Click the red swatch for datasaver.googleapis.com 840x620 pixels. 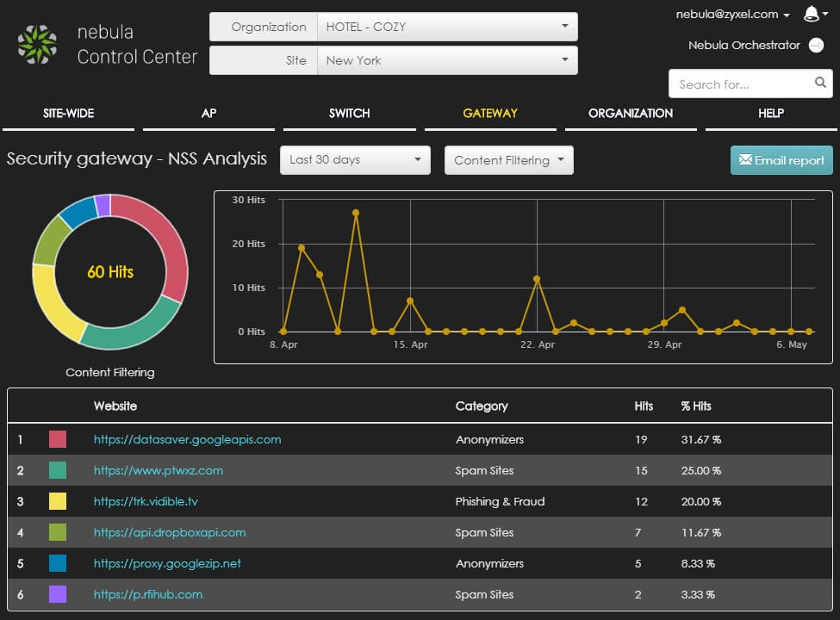pyautogui.click(x=58, y=439)
